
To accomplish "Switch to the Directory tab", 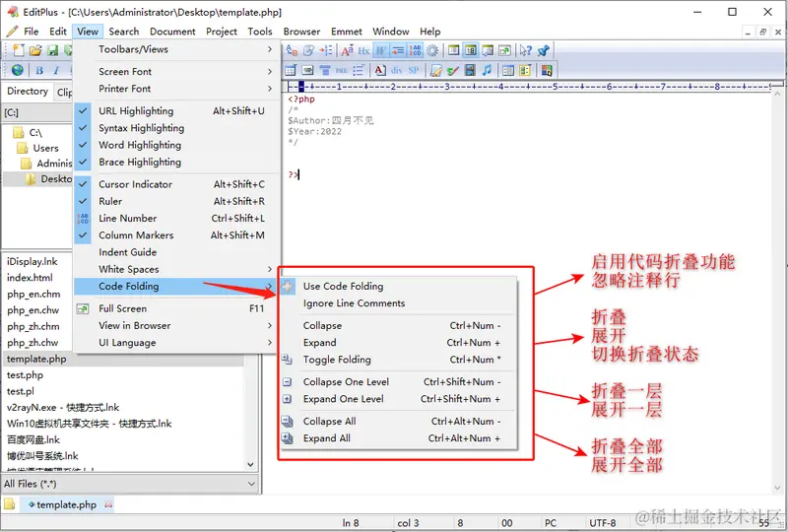I will pos(28,91).
